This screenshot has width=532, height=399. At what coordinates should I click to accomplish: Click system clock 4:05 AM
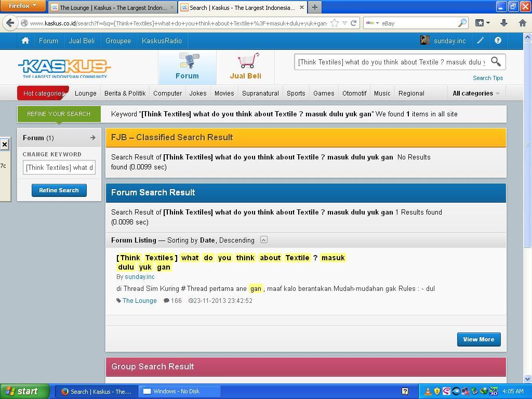[x=513, y=391]
